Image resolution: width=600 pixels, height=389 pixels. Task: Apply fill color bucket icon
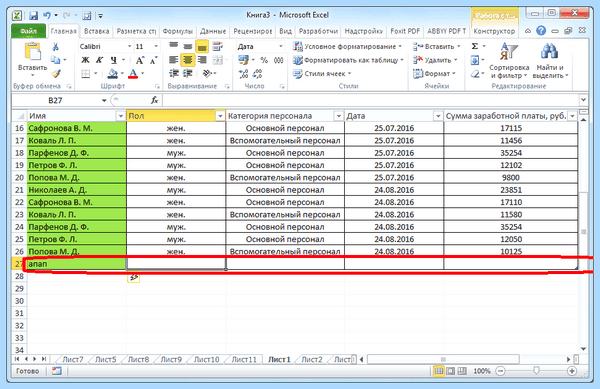(x=112, y=73)
